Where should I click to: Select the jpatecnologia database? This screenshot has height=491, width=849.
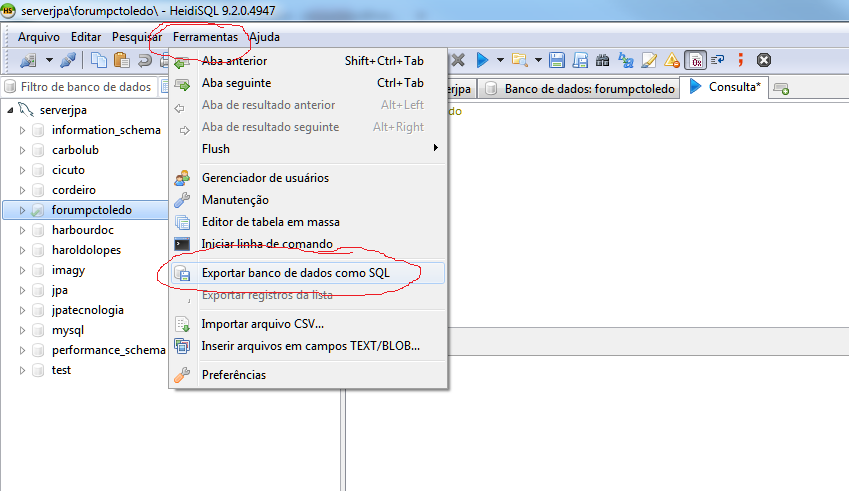88,310
